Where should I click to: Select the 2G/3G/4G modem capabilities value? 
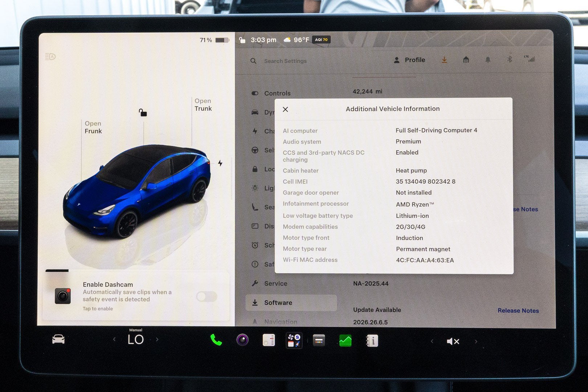point(411,227)
